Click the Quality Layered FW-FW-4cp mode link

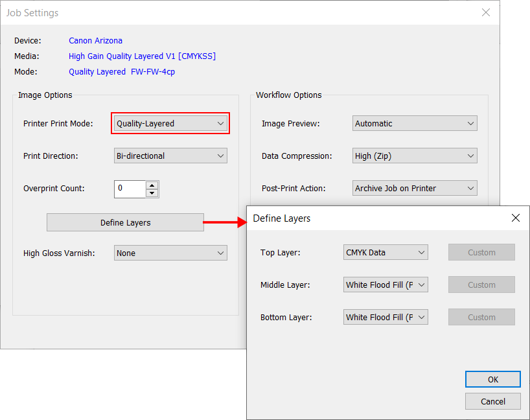[x=122, y=72]
